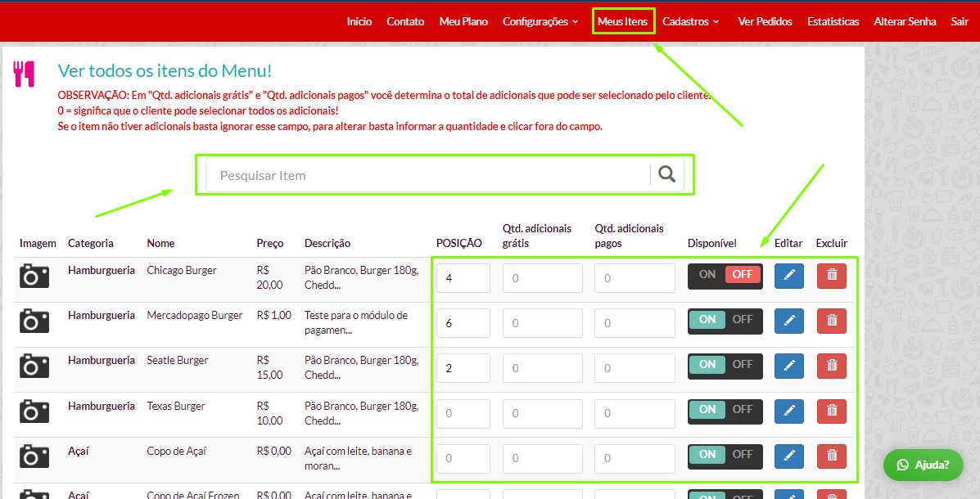The image size is (980, 499).
Task: Click the Sair logout link
Action: 960,21
